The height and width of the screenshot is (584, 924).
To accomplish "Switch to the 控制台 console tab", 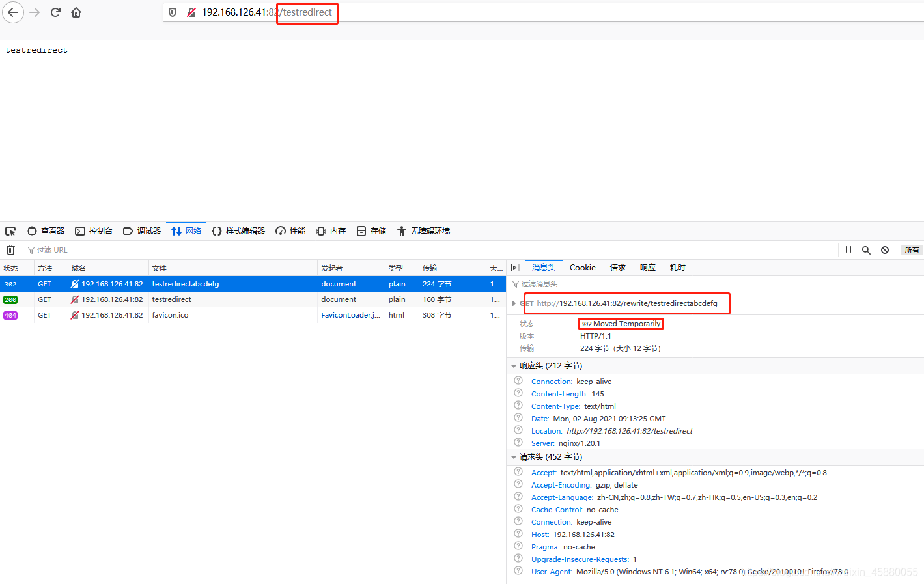I will 94,231.
